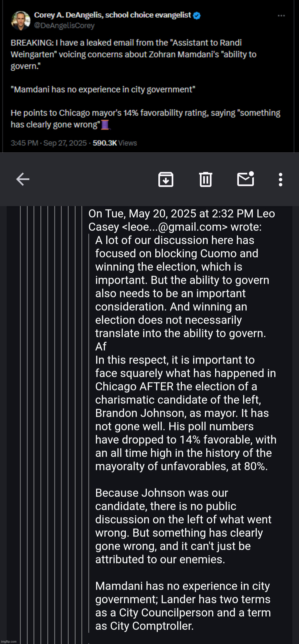Open the tweet's horizontal three-dot More menu
This screenshot has height=644, width=299.
[x=281, y=16]
